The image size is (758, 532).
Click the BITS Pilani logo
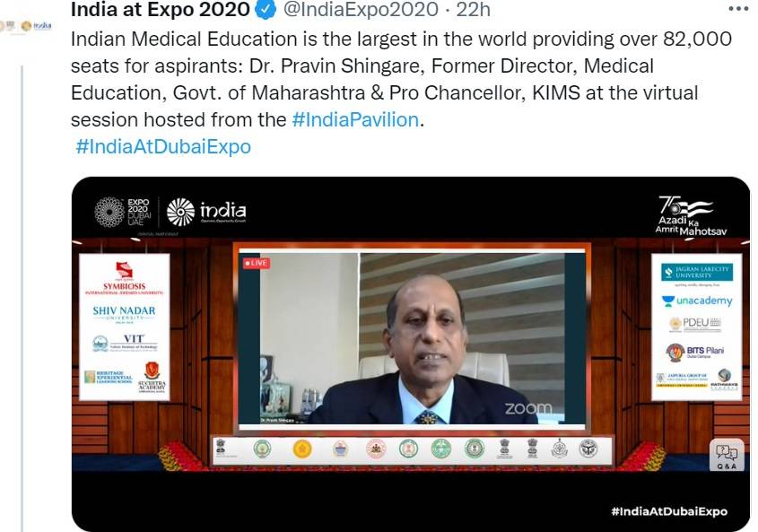695,353
